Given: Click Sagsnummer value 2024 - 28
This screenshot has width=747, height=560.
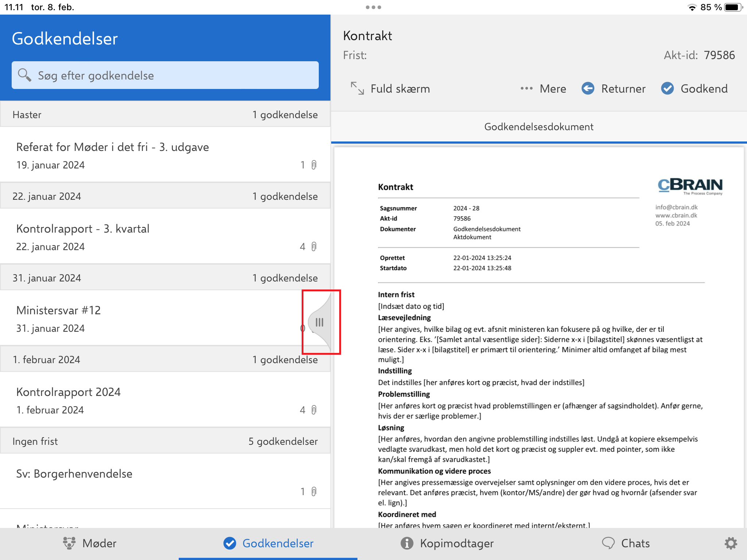Looking at the screenshot, I should click(x=466, y=208).
